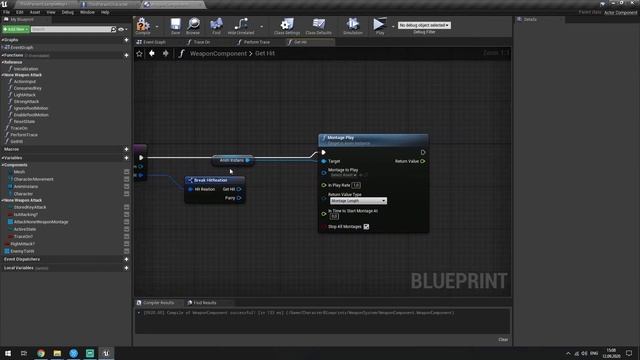Click the Parry output pin on Break HitReation

pyautogui.click(x=239, y=198)
